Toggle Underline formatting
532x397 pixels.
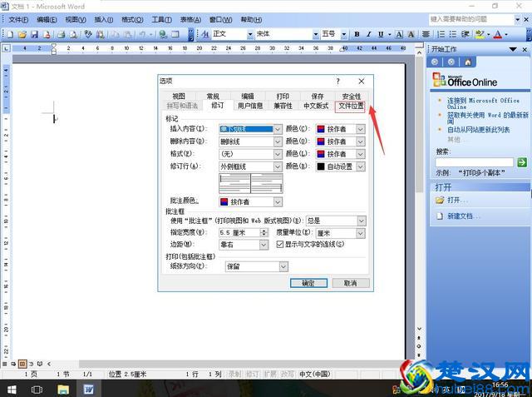point(381,34)
